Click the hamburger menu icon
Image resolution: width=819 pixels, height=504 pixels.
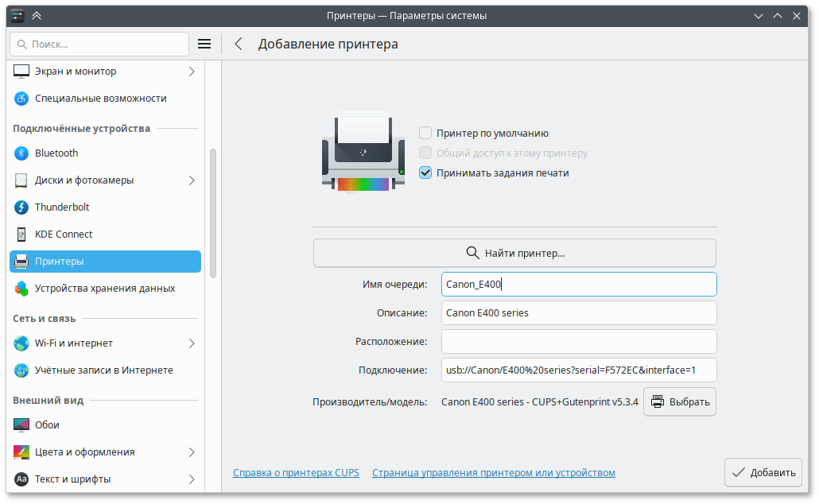pos(204,45)
